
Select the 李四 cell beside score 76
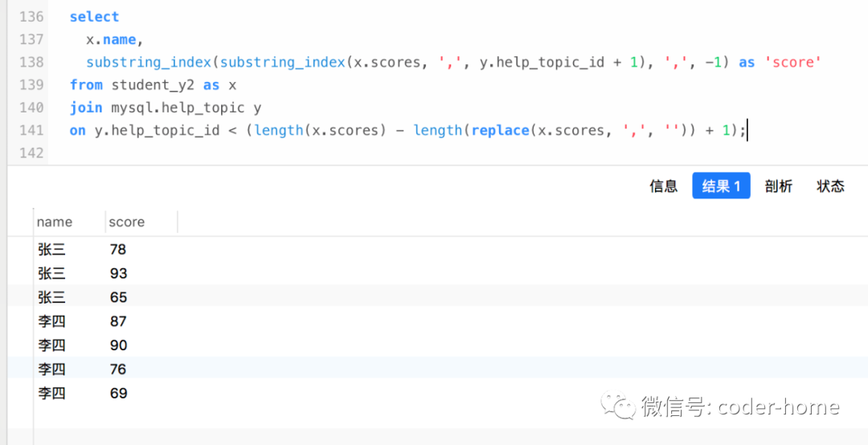51,369
